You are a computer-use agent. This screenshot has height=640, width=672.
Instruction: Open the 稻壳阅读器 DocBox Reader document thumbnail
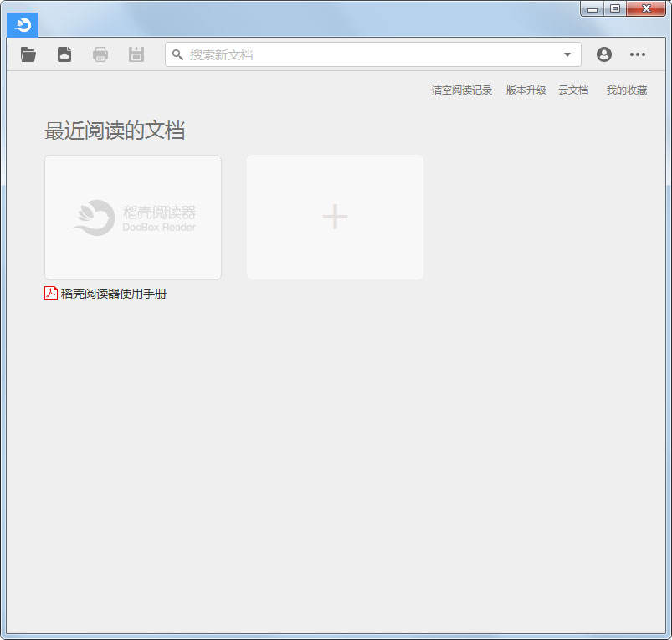(133, 218)
